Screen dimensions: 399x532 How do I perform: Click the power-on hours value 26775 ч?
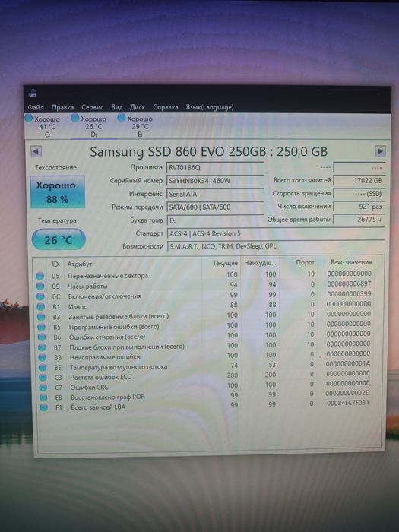[359, 220]
